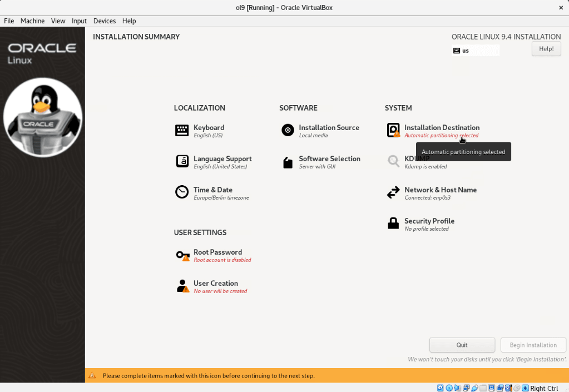Click the optical drive status icon
Viewport: 569px width, 392px height.
click(x=449, y=388)
